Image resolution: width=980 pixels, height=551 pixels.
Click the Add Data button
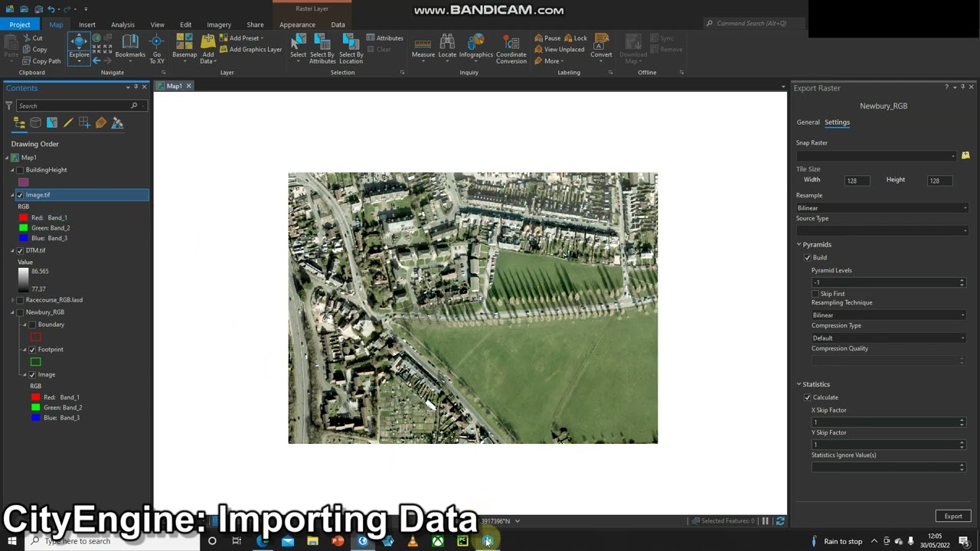click(207, 48)
